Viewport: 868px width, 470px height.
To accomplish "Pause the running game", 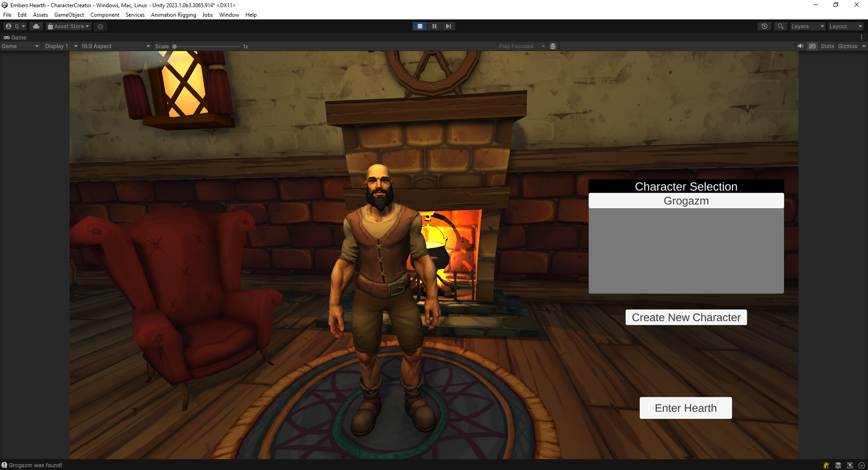I will click(x=434, y=26).
